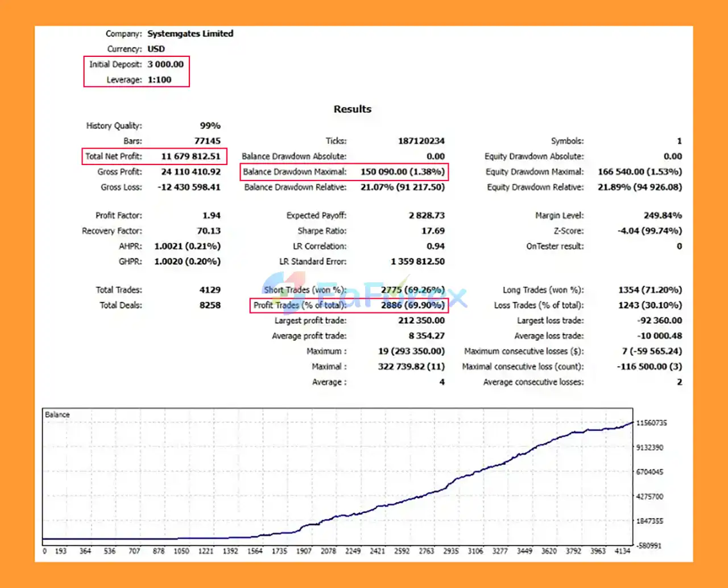Click the Ticks 187120234 value
This screenshot has height=588, width=728.
(x=421, y=141)
